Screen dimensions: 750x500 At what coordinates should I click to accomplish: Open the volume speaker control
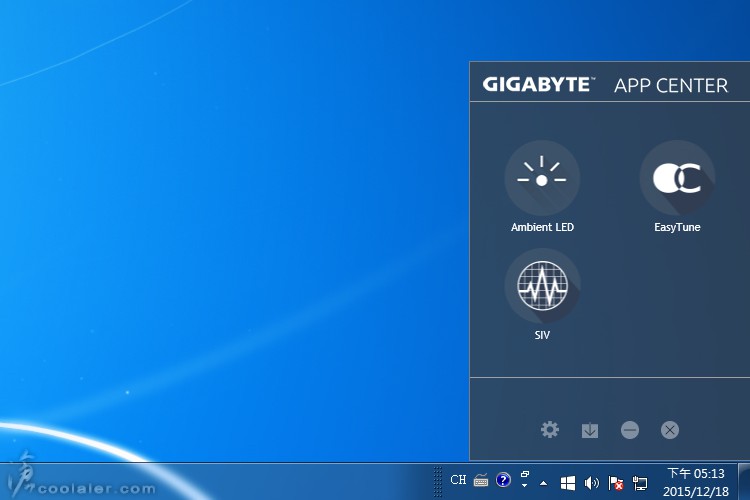(x=591, y=483)
